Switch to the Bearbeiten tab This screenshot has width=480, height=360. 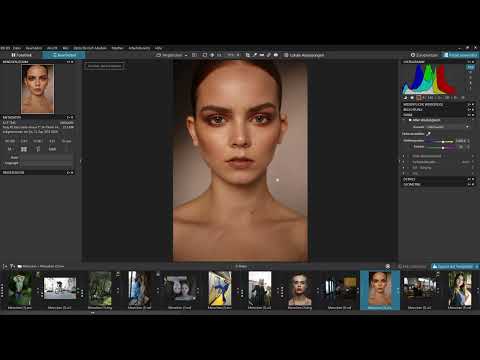coord(64,55)
